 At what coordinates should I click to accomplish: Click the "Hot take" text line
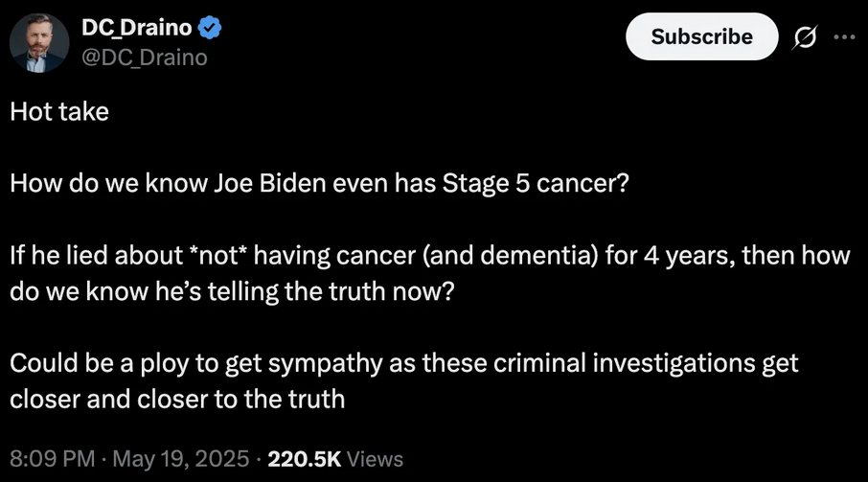coord(59,111)
